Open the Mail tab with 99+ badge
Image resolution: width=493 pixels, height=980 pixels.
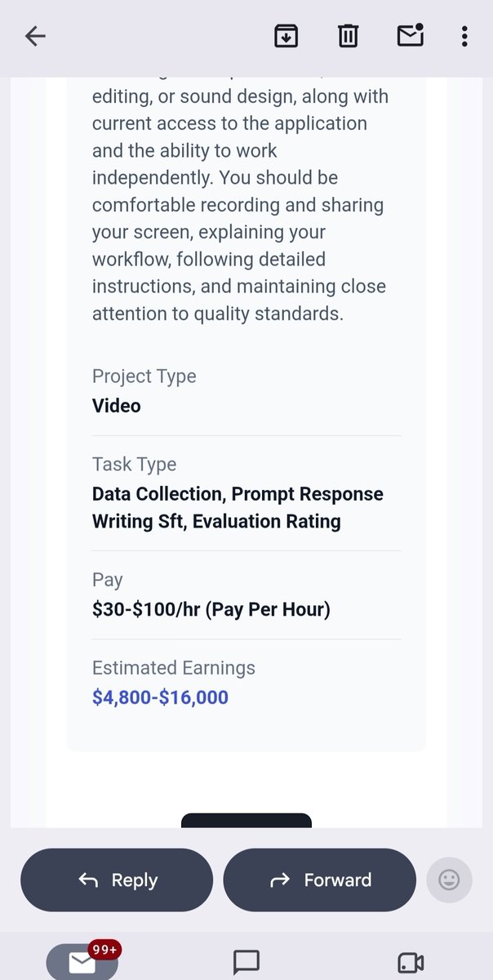(x=82, y=960)
